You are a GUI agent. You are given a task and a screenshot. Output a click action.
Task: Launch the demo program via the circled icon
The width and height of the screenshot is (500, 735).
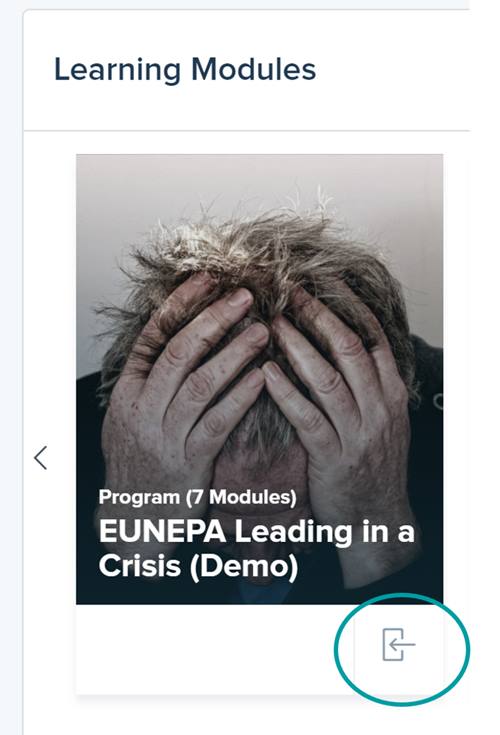(x=398, y=645)
